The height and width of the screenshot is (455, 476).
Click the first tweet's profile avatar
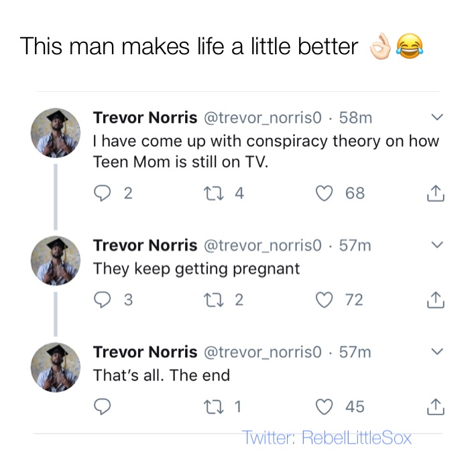coord(56,133)
